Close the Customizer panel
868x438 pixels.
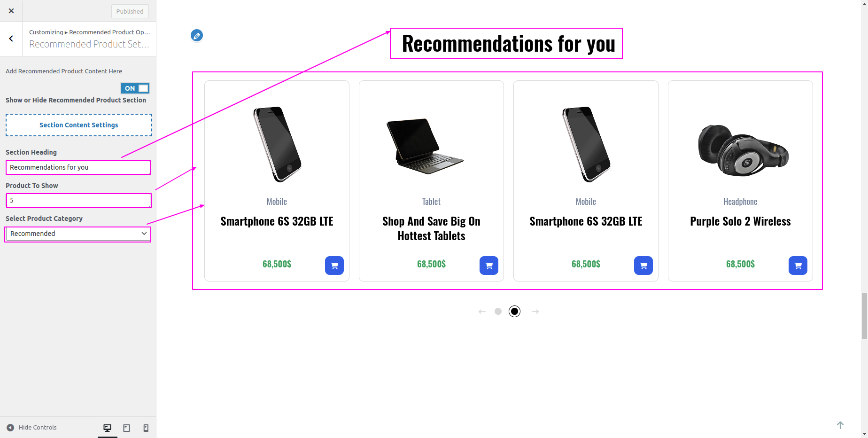click(11, 11)
